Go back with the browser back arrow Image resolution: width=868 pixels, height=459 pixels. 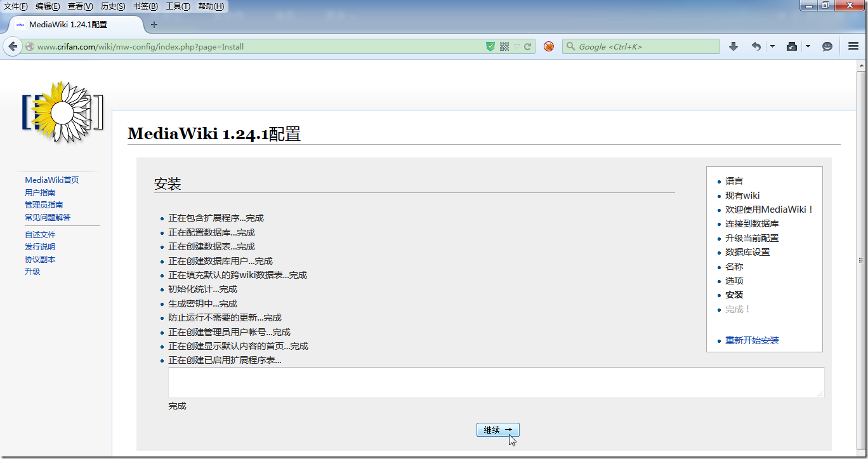[13, 46]
